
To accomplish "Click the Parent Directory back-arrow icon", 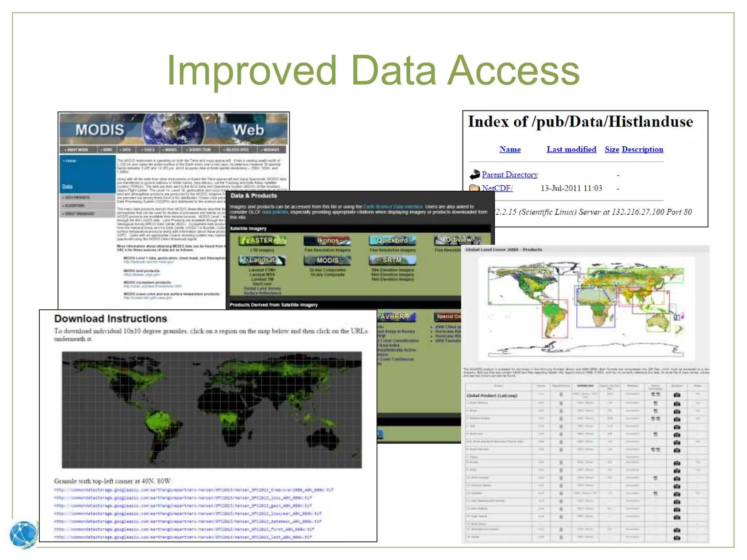I will 475,175.
